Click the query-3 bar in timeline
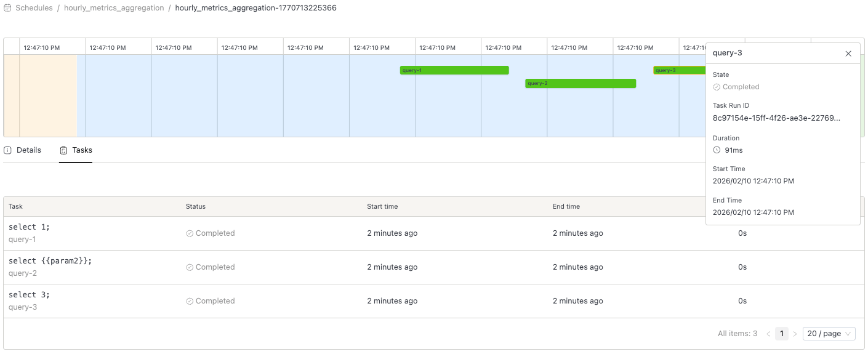868x354 pixels. click(x=678, y=70)
